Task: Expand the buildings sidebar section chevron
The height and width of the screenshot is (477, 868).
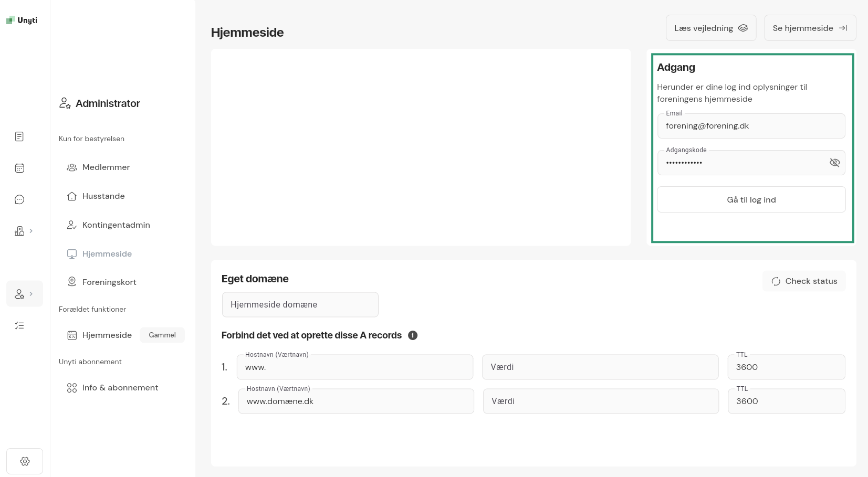Action: pyautogui.click(x=31, y=231)
